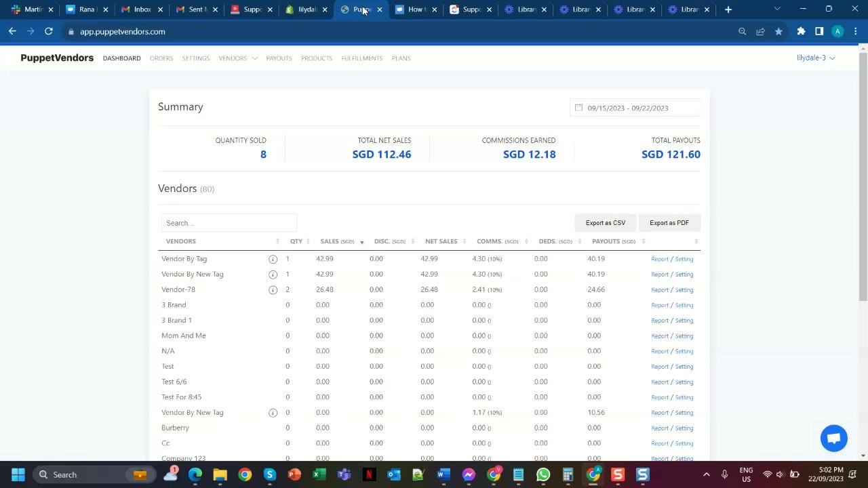
Task: Open the Chrome tab search dropdown
Action: [x=777, y=9]
